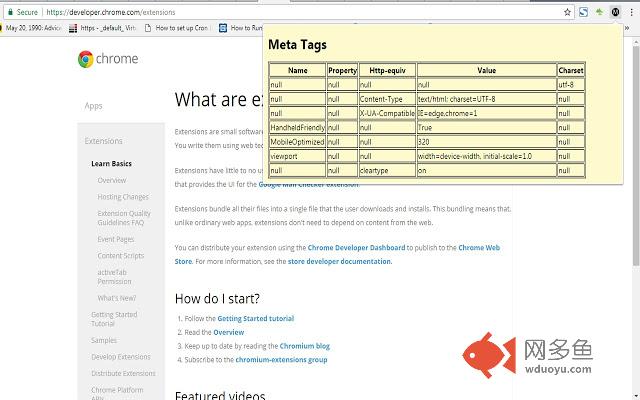
Task: Open Getting Started tutorial link in list
Action: pos(256,318)
